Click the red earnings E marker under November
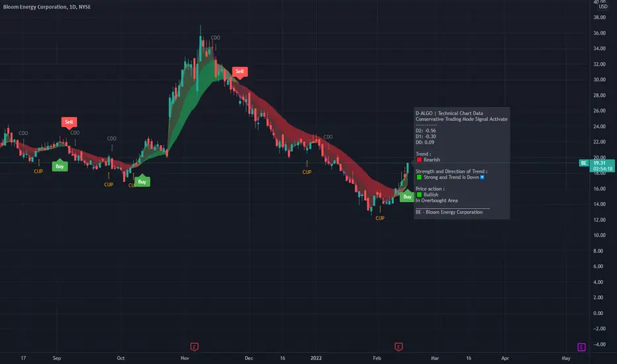Image resolution: width=617 pixels, height=364 pixels. click(x=195, y=347)
